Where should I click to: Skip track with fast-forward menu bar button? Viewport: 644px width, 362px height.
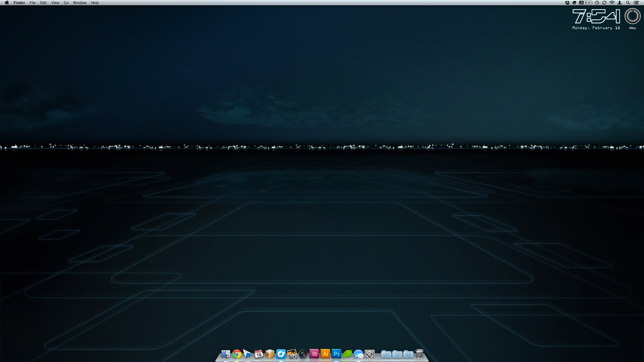click(x=589, y=3)
